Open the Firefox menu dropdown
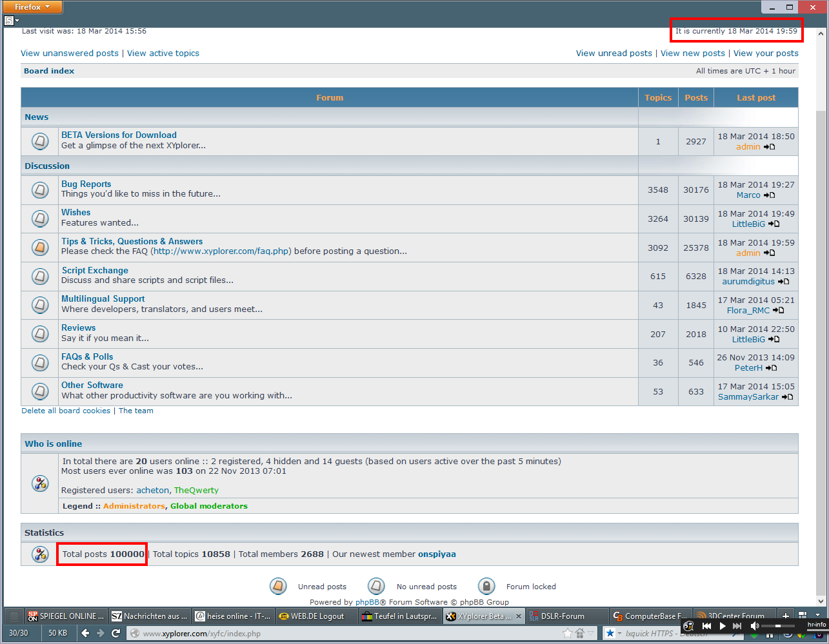 32,7
